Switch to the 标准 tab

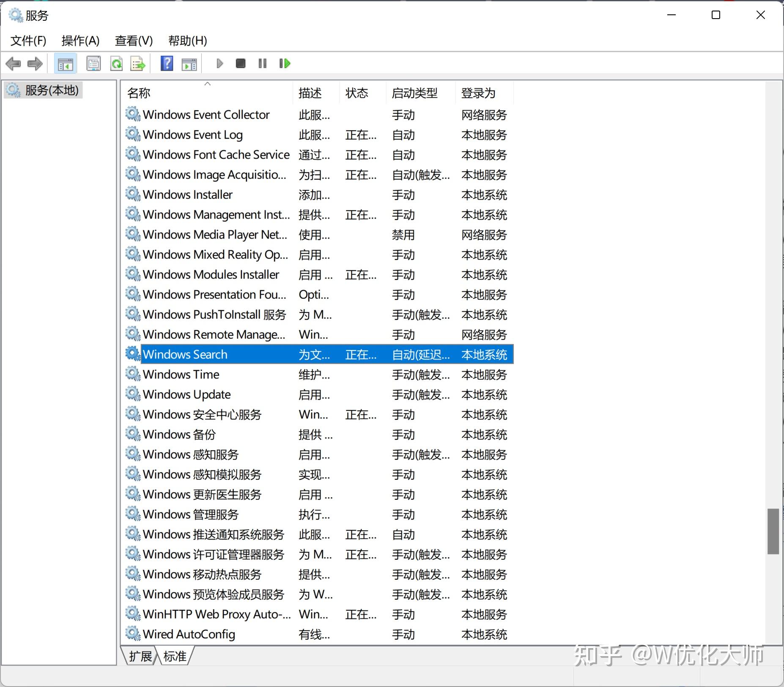click(x=174, y=656)
